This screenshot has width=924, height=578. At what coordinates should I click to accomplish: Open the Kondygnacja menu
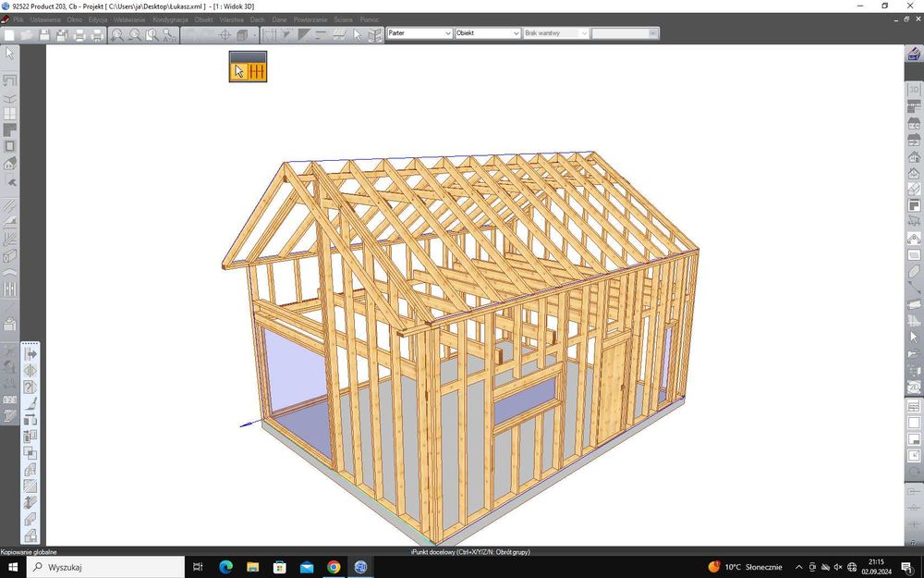pyautogui.click(x=170, y=19)
